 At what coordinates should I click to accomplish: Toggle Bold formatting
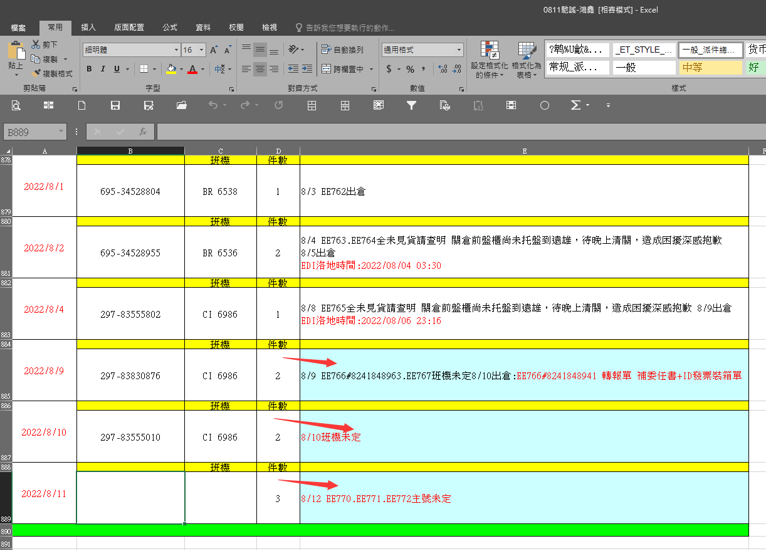click(x=89, y=69)
